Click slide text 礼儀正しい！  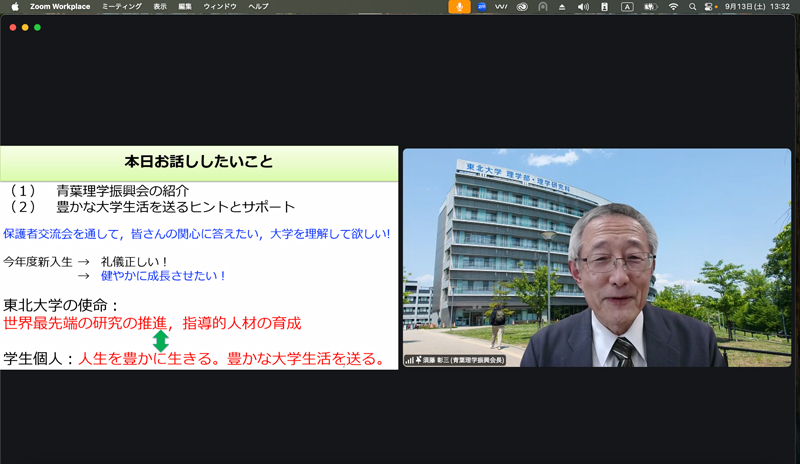click(x=135, y=262)
